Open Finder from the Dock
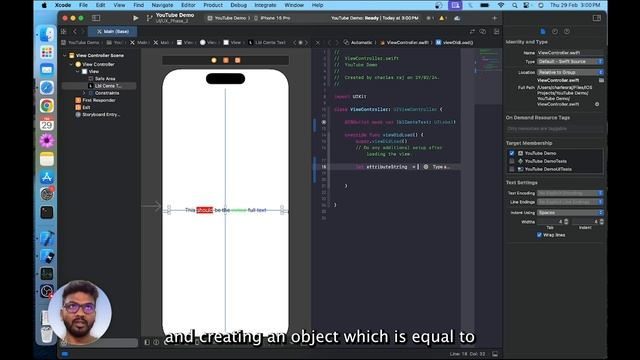Image resolution: width=640 pixels, height=360 pixels. [47, 35]
